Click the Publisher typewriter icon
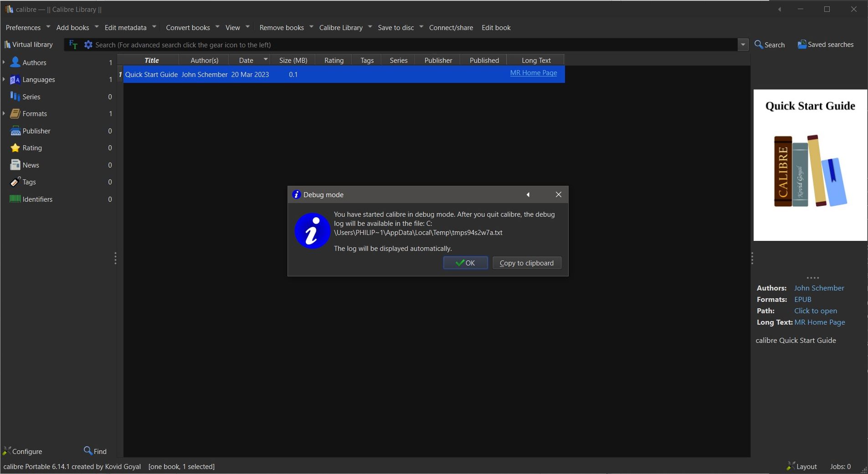Viewport: 868px width, 474px height. [15, 131]
